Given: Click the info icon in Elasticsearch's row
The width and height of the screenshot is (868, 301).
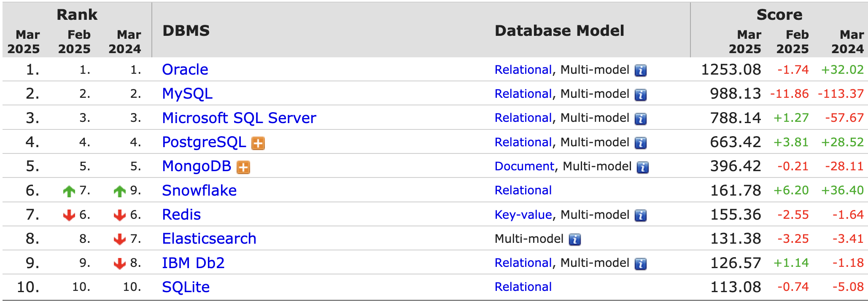Looking at the screenshot, I should (575, 239).
